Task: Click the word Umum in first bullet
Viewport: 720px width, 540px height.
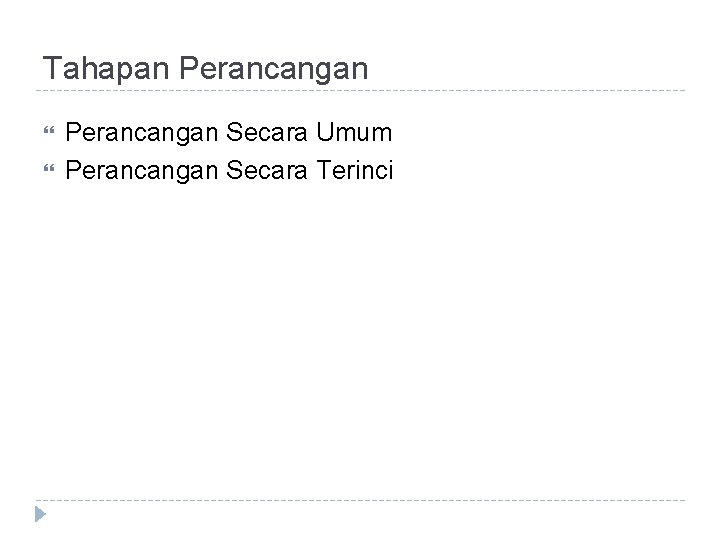Action: click(354, 132)
